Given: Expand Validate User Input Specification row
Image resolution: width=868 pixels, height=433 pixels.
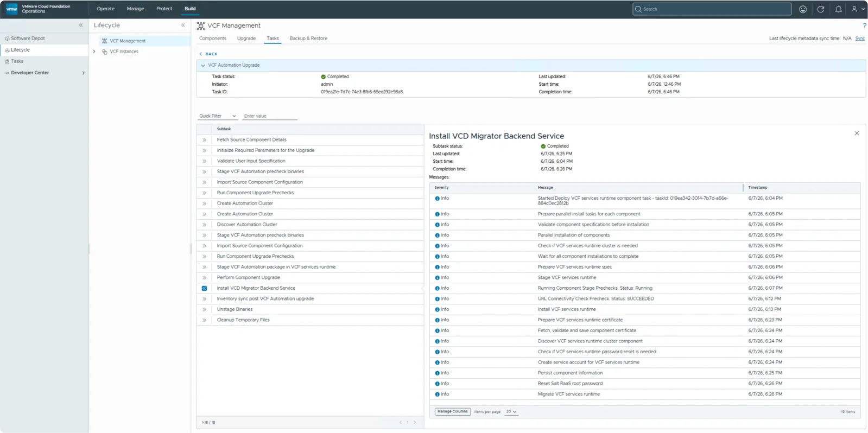Looking at the screenshot, I should [x=205, y=161].
